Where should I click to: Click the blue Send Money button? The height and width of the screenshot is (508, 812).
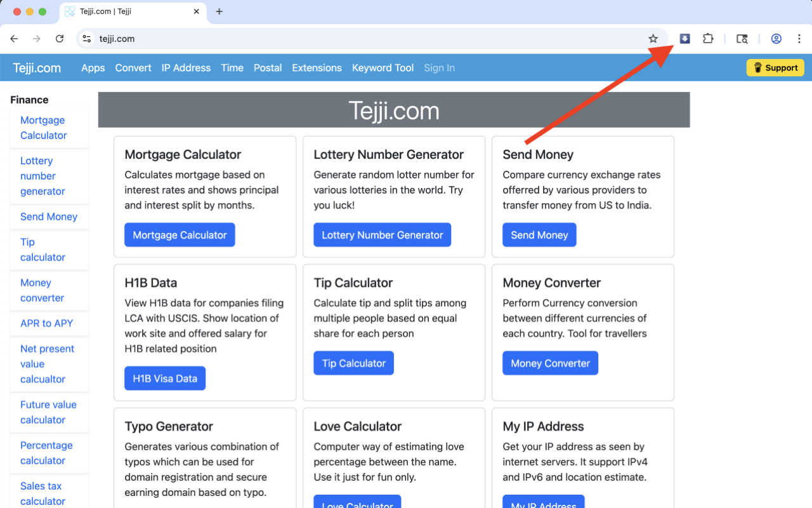click(x=539, y=235)
